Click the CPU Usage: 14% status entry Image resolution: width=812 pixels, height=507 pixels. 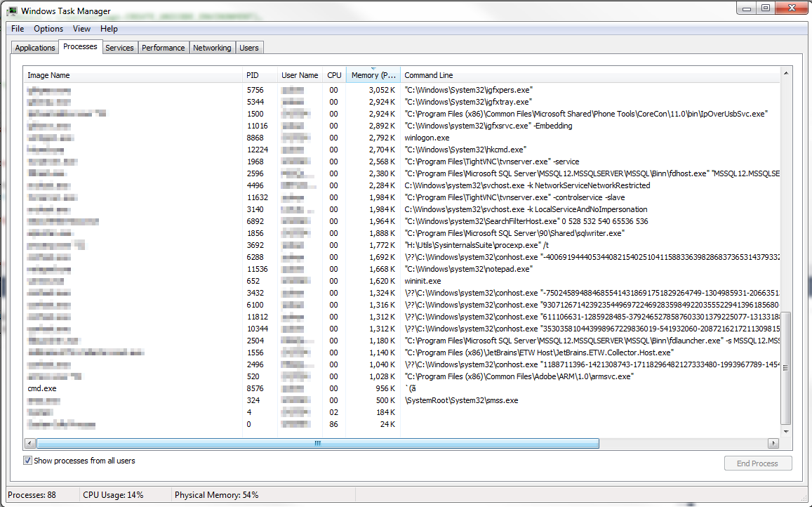113,495
